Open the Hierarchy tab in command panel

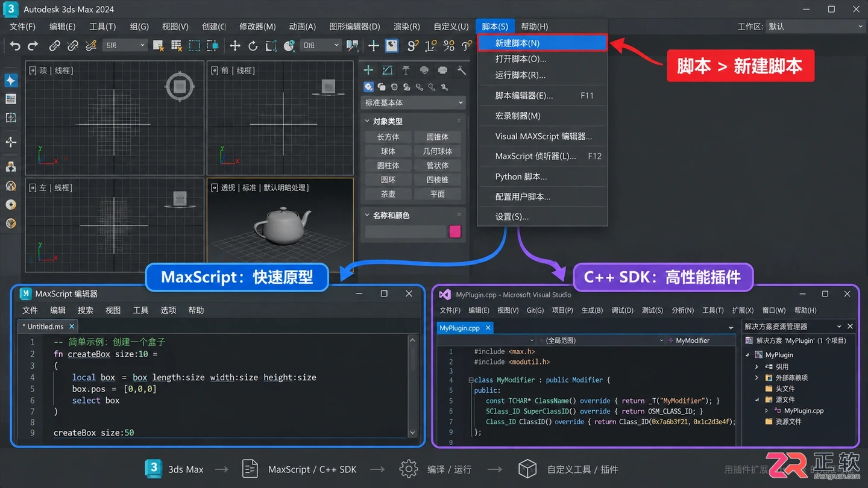(406, 70)
